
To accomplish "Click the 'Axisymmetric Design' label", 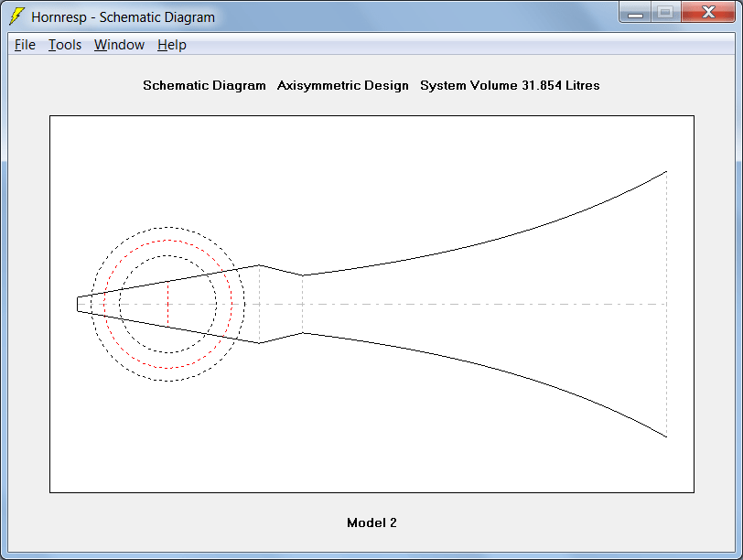I will click(342, 85).
